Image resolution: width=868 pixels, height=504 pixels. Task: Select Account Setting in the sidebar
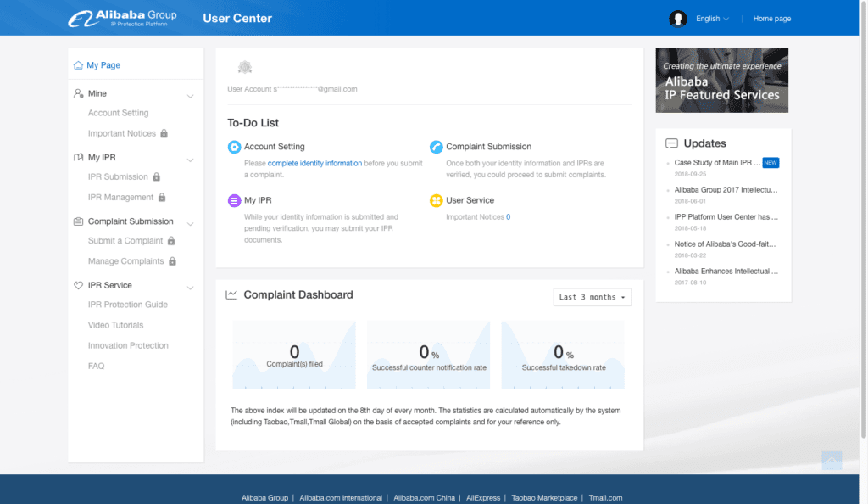[118, 113]
